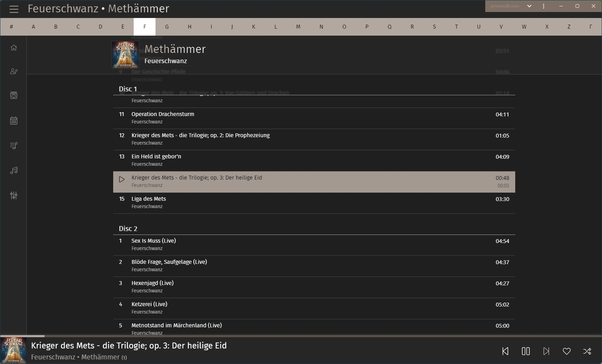Play Sex Is Muss (Live)

click(x=314, y=245)
